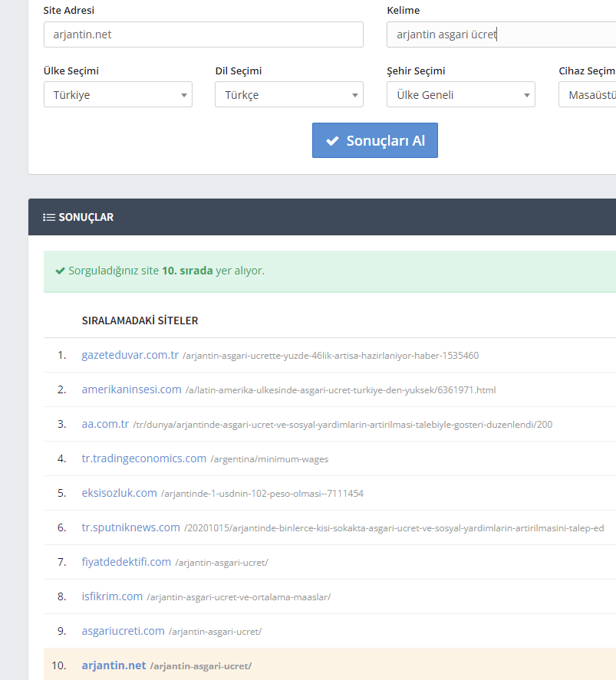616x680 pixels.
Task: Click the sputniknews path starting /20201015/
Action: pos(394,528)
